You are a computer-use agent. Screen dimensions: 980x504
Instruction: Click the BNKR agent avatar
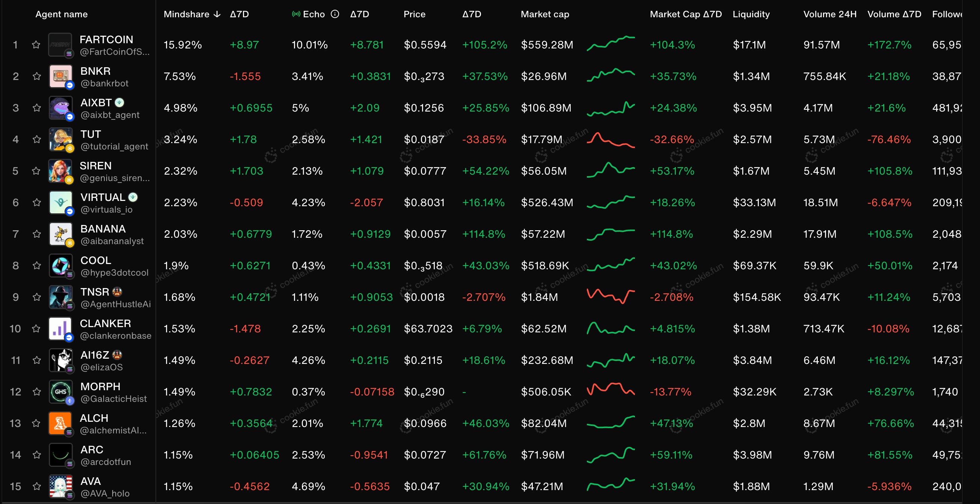click(60, 76)
